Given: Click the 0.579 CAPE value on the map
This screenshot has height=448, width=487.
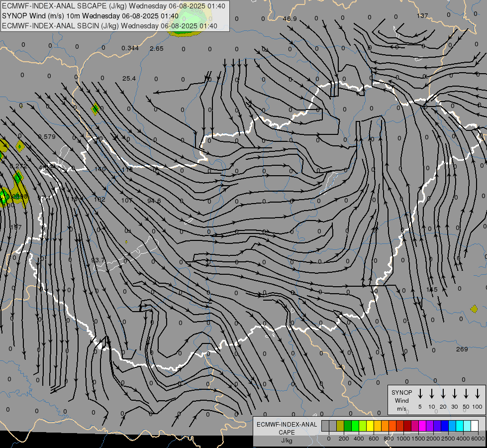Looking at the screenshot, I should click(47, 137).
